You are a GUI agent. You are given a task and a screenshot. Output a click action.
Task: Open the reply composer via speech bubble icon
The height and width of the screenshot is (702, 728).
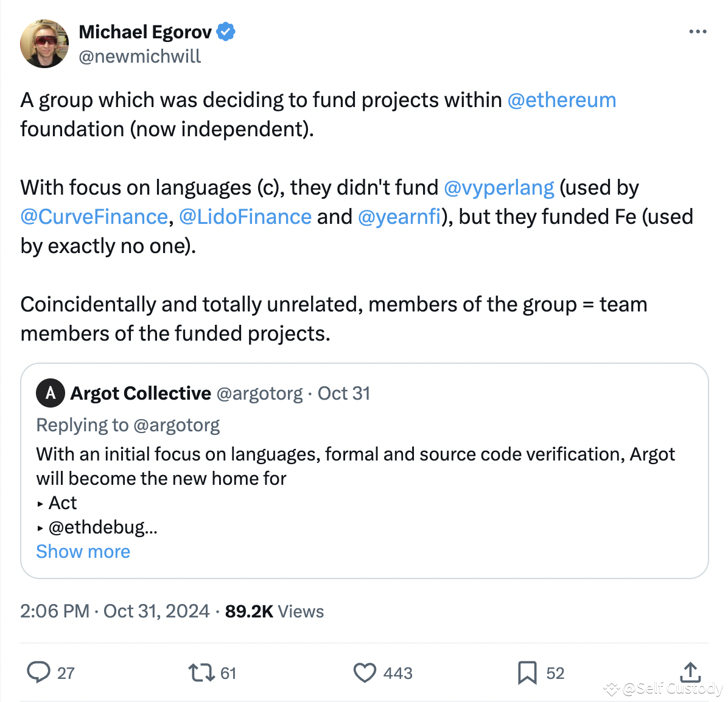[x=39, y=673]
